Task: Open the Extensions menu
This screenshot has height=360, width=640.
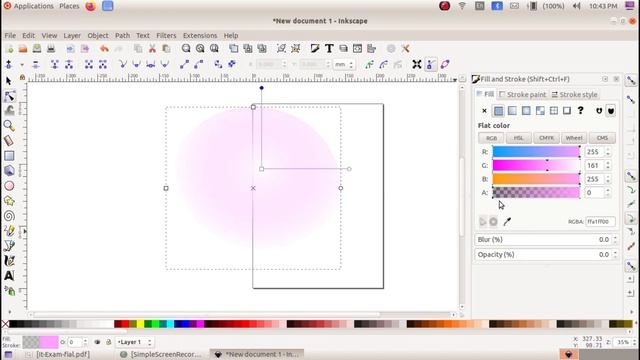Action: coord(200,36)
